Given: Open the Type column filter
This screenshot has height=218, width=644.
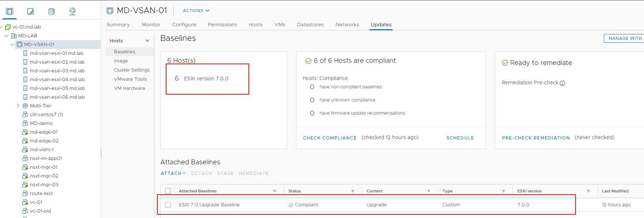Looking at the screenshot, I should (x=503, y=191).
